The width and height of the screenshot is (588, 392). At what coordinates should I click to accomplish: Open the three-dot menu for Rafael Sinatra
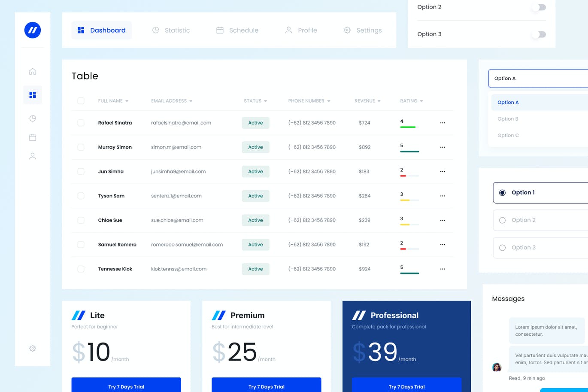(443, 123)
